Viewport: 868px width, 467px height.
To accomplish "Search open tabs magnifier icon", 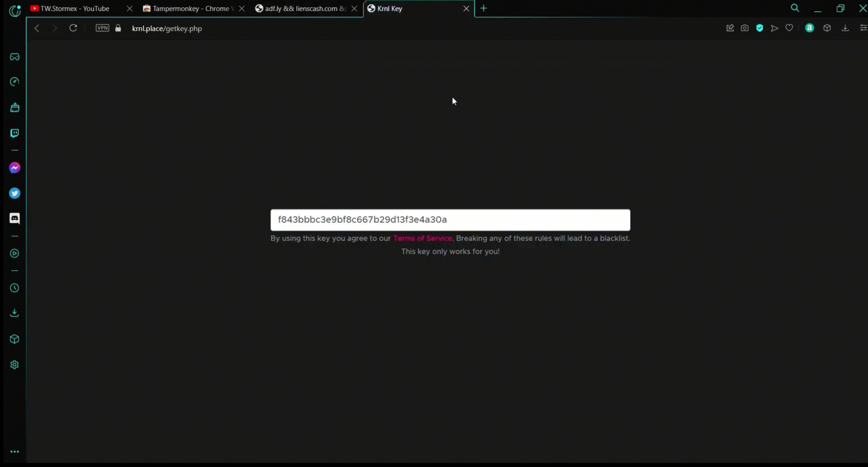I will (x=795, y=8).
